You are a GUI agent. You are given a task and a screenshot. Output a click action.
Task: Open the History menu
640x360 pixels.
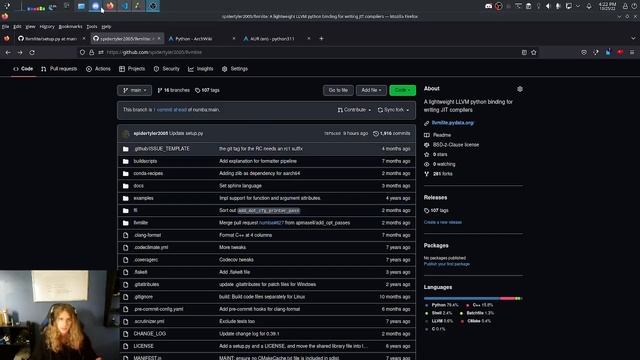click(47, 27)
